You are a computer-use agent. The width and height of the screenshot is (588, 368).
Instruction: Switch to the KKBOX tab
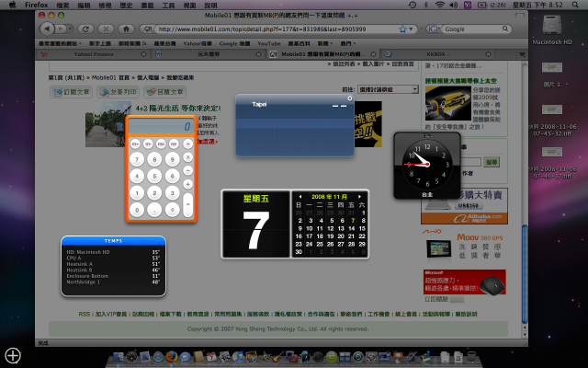tap(437, 54)
